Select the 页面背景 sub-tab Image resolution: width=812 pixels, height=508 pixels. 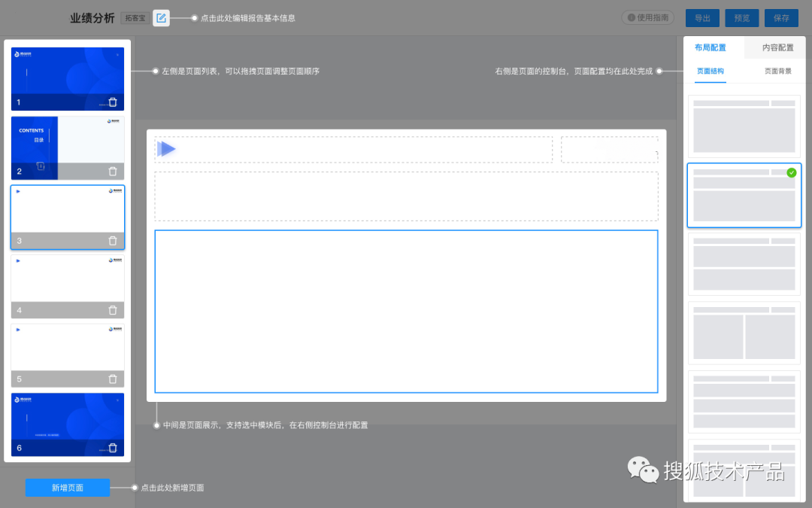coord(778,71)
